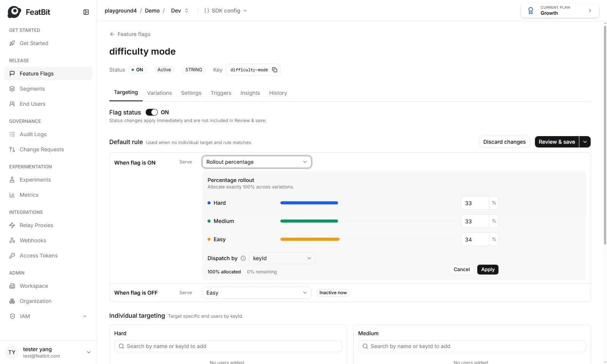Click the FeatBit logo icon
The image size is (607, 364).
tap(14, 12)
